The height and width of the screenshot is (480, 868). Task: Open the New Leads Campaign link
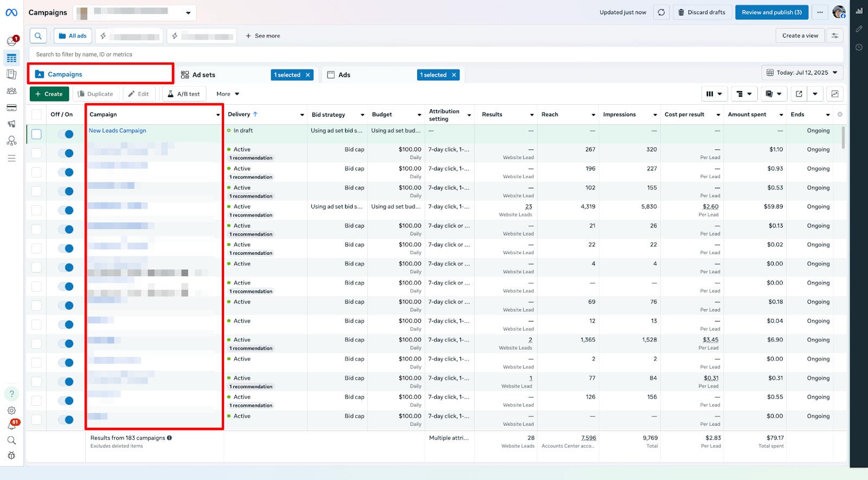click(x=117, y=131)
